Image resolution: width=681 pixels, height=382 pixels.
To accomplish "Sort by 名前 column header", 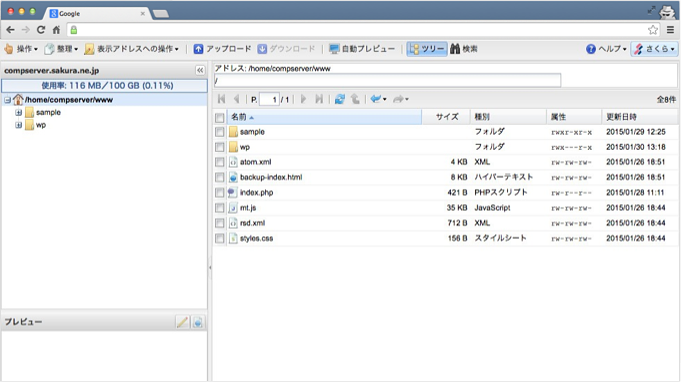I will 324,117.
